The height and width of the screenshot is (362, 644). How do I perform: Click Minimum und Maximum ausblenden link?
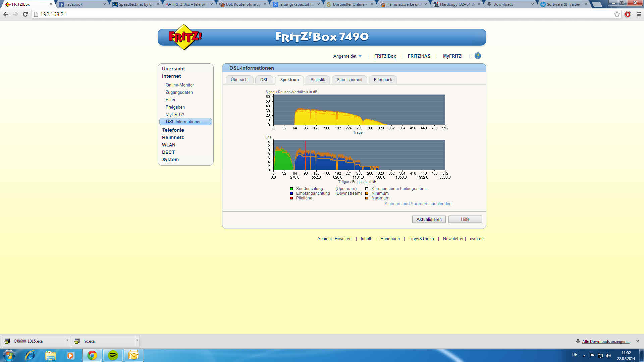coord(418,204)
